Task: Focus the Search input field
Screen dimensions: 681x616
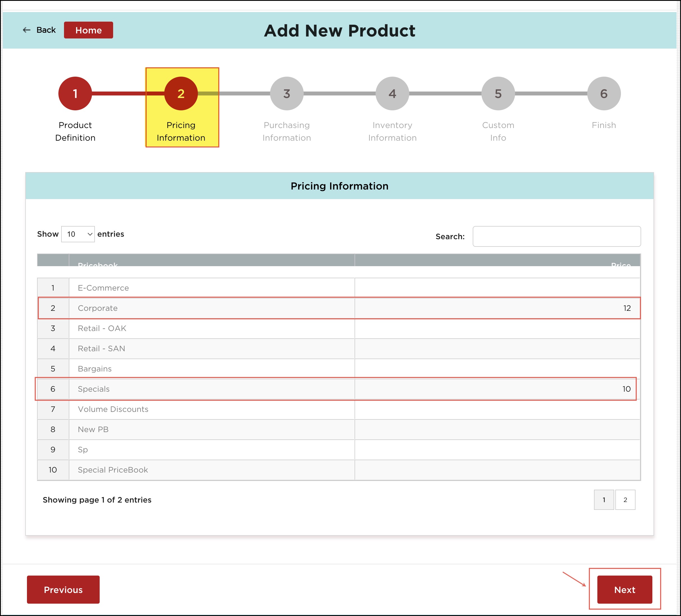Action: pos(556,236)
